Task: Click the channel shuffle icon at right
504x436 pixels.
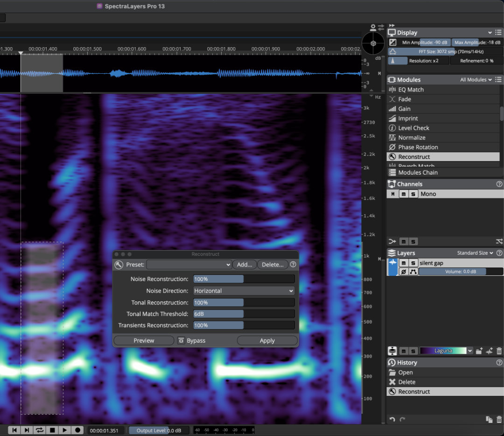Action: (x=499, y=241)
